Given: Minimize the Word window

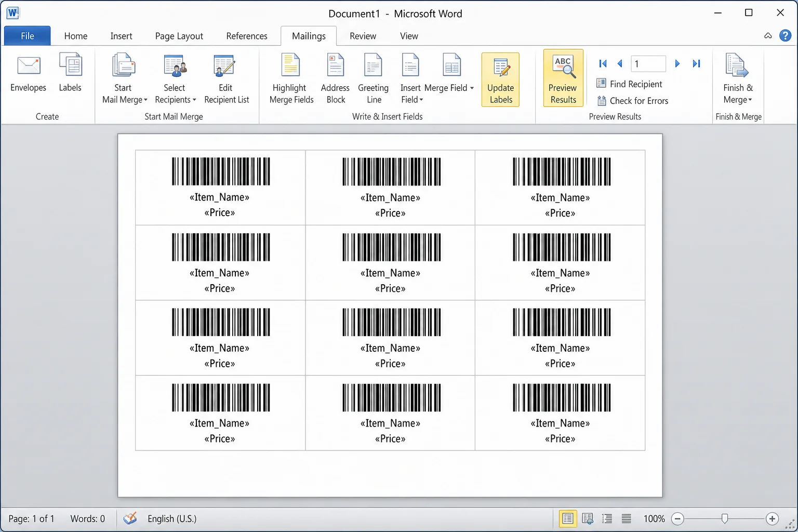Looking at the screenshot, I should [718, 13].
